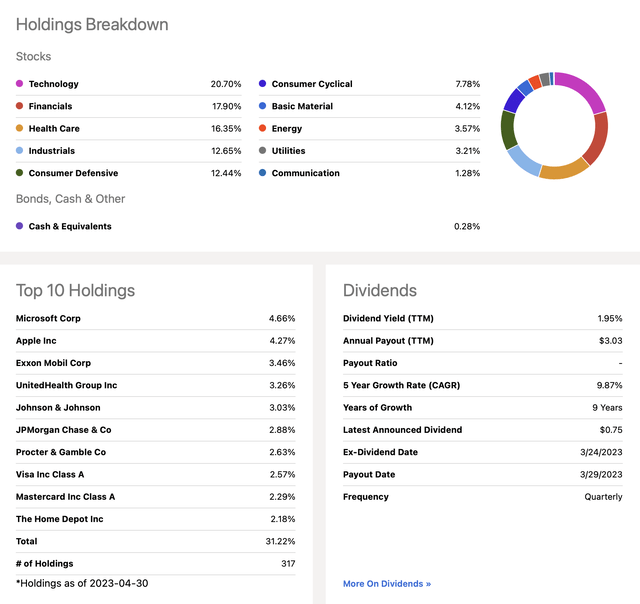
Task: Select the light blue Industrials legend dot
Action: point(19,150)
